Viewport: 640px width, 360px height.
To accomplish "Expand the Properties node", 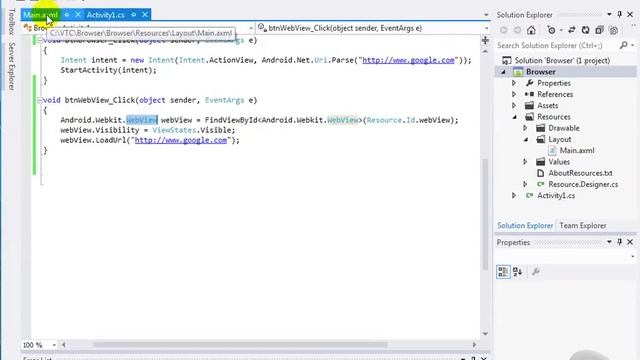I will point(514,83).
